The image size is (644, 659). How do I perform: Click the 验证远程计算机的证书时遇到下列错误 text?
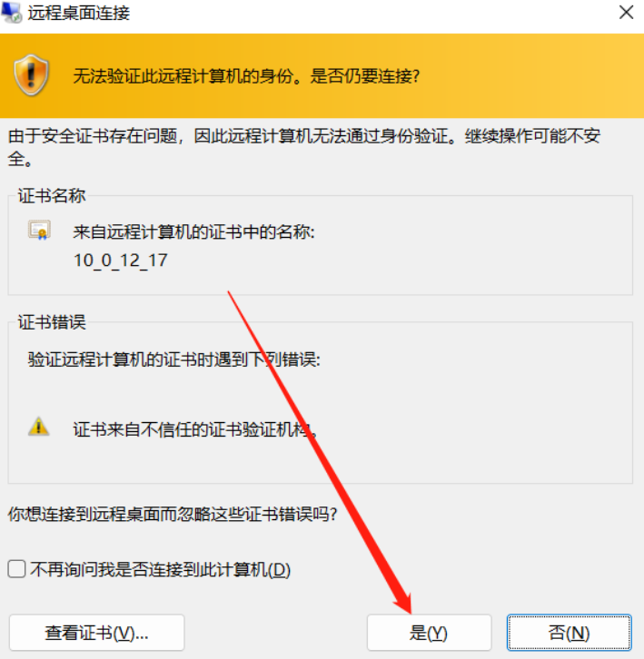[x=174, y=359]
